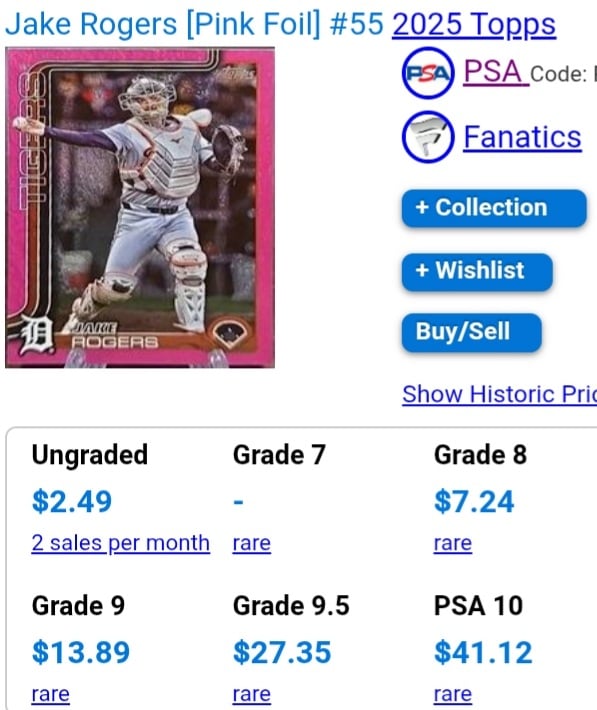This screenshot has width=597, height=710.
Task: Open the PSA link
Action: click(496, 72)
